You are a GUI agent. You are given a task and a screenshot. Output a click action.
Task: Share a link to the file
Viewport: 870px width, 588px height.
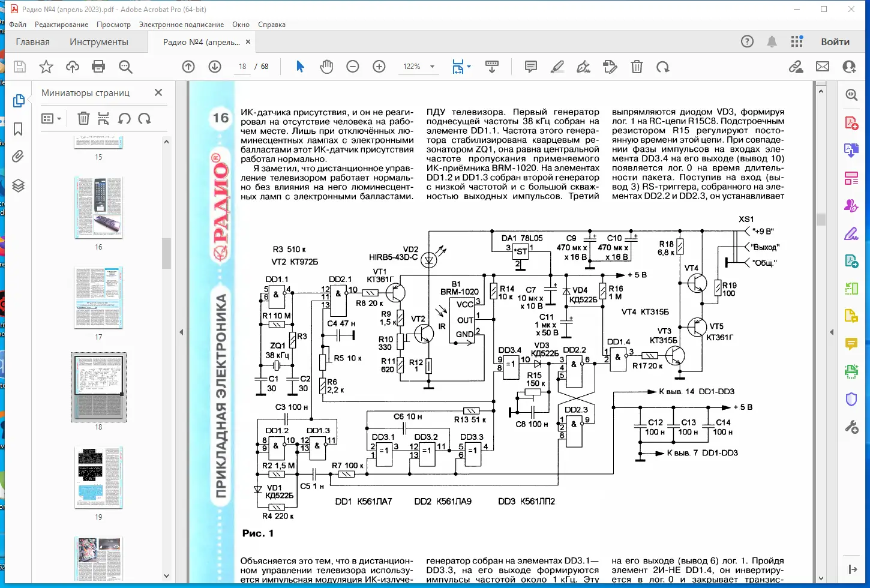(x=796, y=67)
